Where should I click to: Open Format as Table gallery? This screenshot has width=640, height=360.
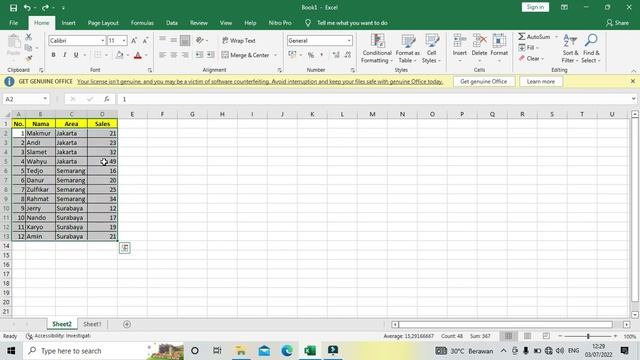pos(407,49)
